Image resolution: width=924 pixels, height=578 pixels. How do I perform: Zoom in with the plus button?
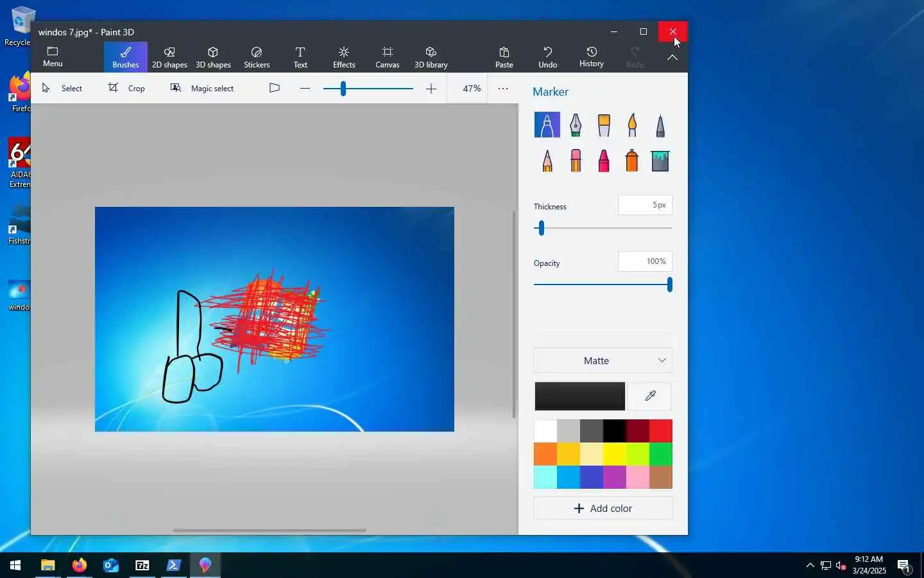click(431, 89)
